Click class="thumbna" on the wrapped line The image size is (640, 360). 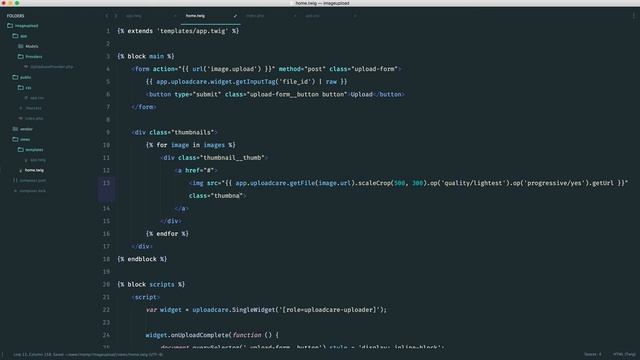pyautogui.click(x=216, y=196)
